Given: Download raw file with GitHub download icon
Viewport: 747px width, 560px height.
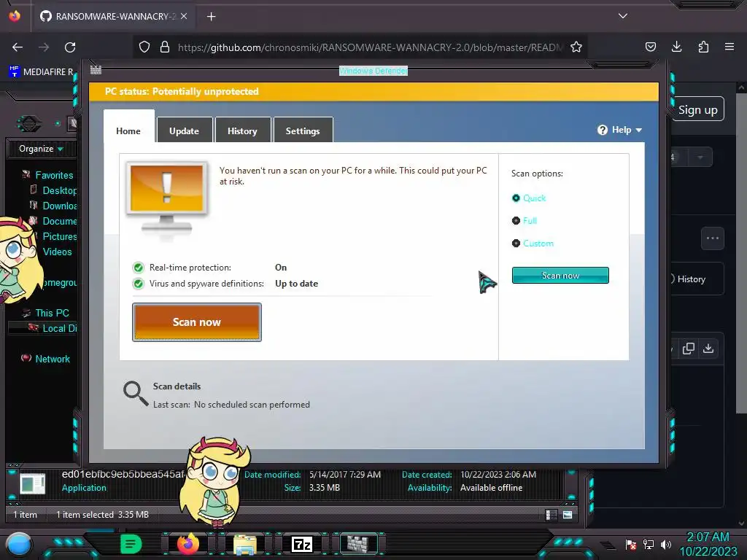Looking at the screenshot, I should (708, 348).
